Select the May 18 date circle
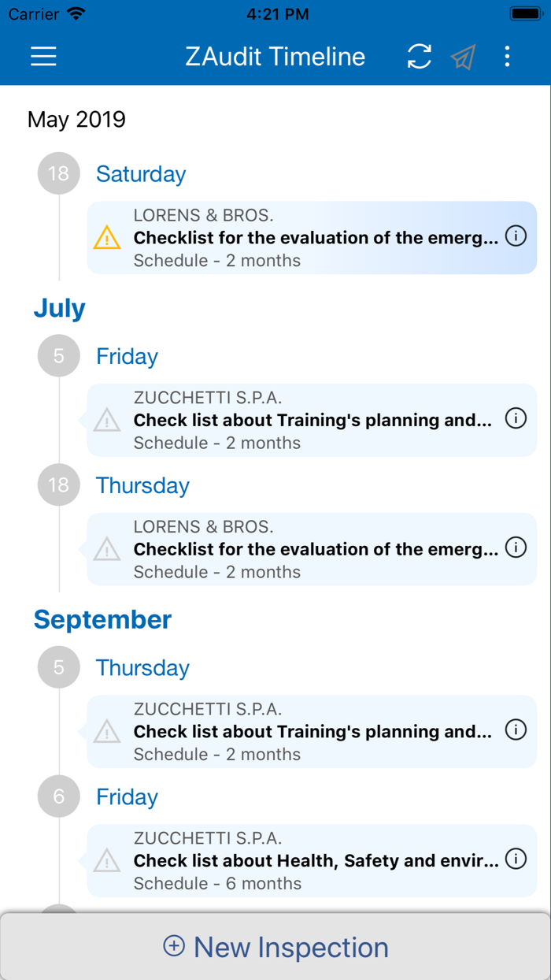The height and width of the screenshot is (980, 551). coord(58,173)
